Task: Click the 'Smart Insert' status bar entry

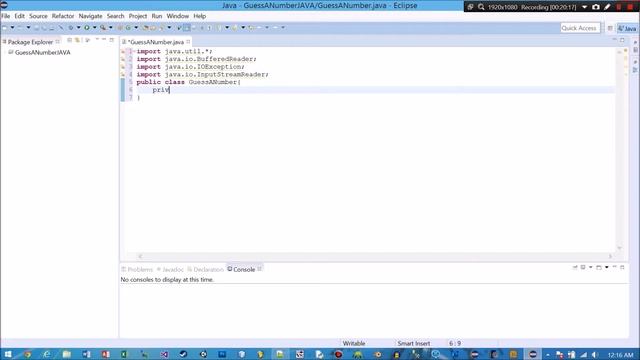Action: [x=413, y=343]
